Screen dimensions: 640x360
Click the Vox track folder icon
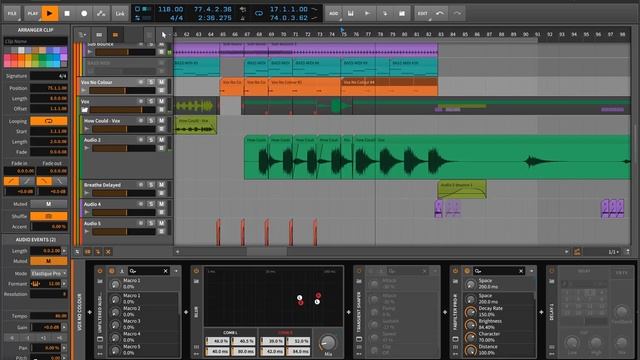pos(85,110)
